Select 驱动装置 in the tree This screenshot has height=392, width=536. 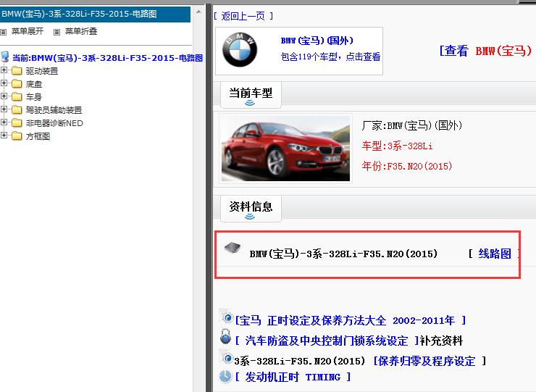pos(42,71)
